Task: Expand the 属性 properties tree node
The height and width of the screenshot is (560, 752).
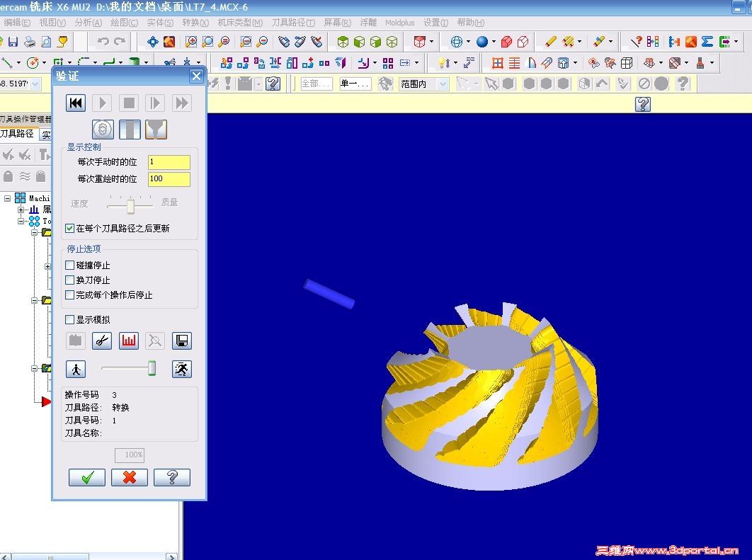Action: (x=21, y=210)
